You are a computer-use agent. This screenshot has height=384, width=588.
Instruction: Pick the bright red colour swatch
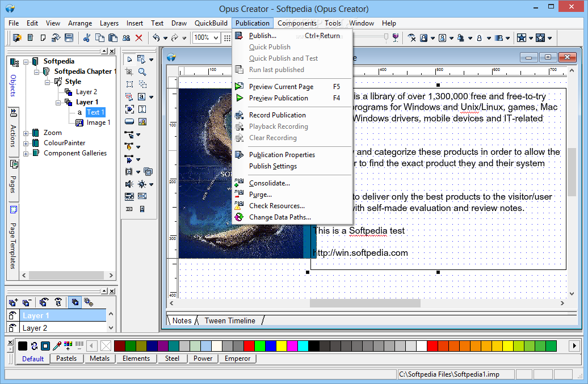[x=249, y=345]
